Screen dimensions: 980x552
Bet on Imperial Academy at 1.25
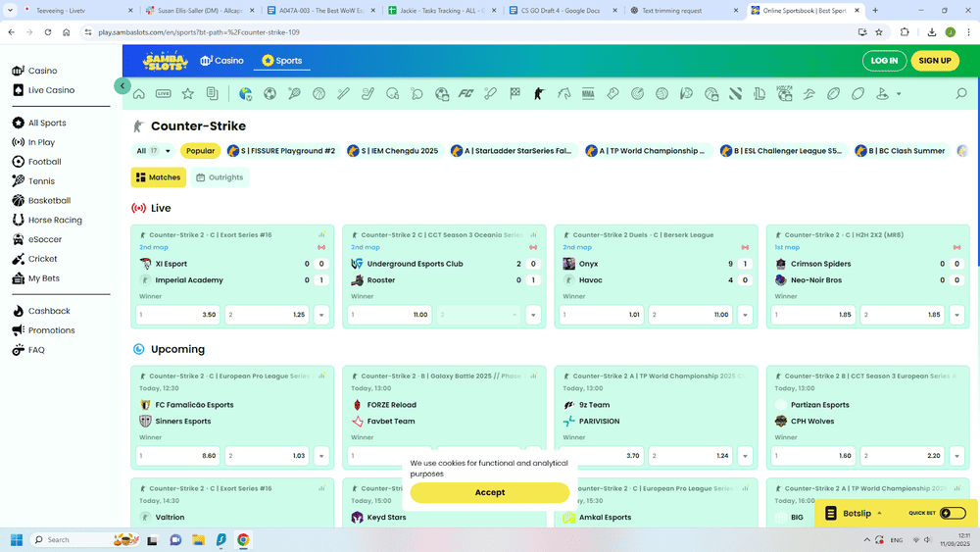click(x=267, y=315)
